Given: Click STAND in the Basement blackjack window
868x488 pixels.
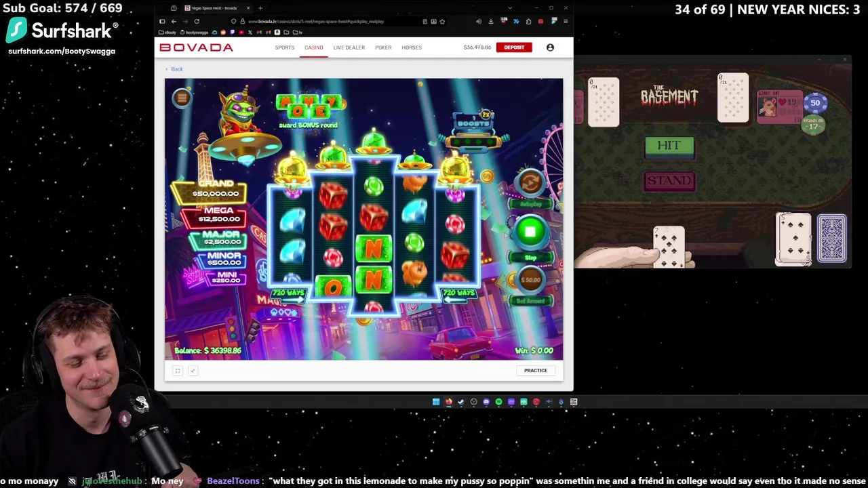Looking at the screenshot, I should point(669,181).
